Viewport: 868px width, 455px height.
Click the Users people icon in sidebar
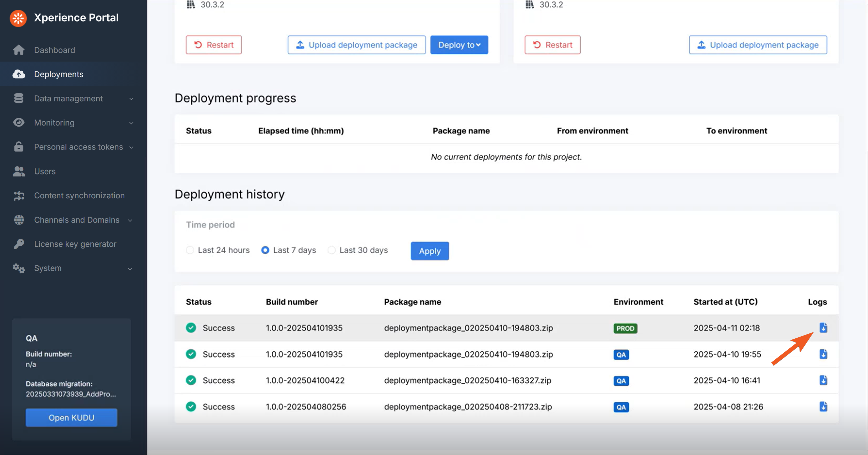pos(19,171)
